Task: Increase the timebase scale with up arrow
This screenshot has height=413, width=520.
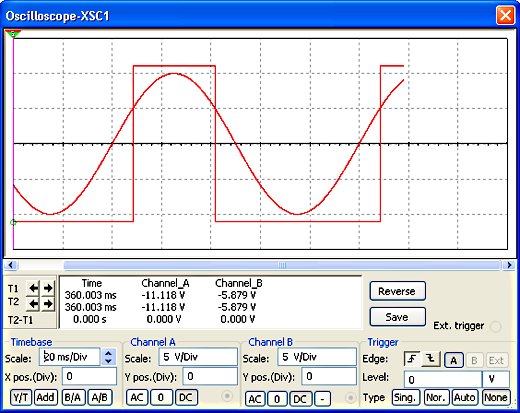Action: tap(108, 353)
